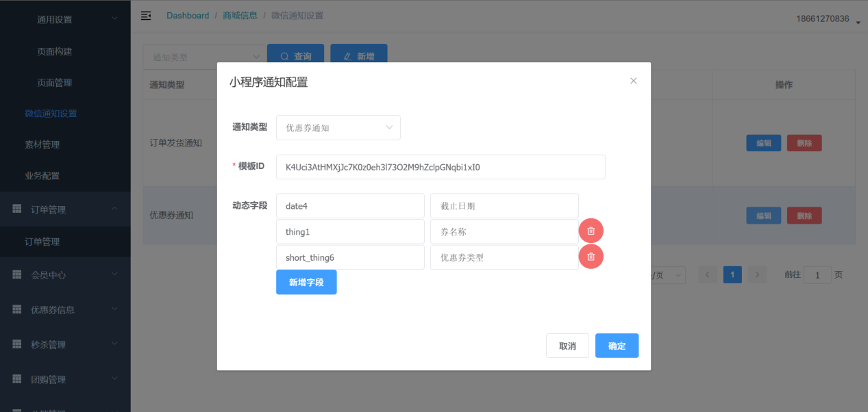The width and height of the screenshot is (868, 412).
Task: Delete the short_thing6 dynamic field row
Action: click(591, 257)
